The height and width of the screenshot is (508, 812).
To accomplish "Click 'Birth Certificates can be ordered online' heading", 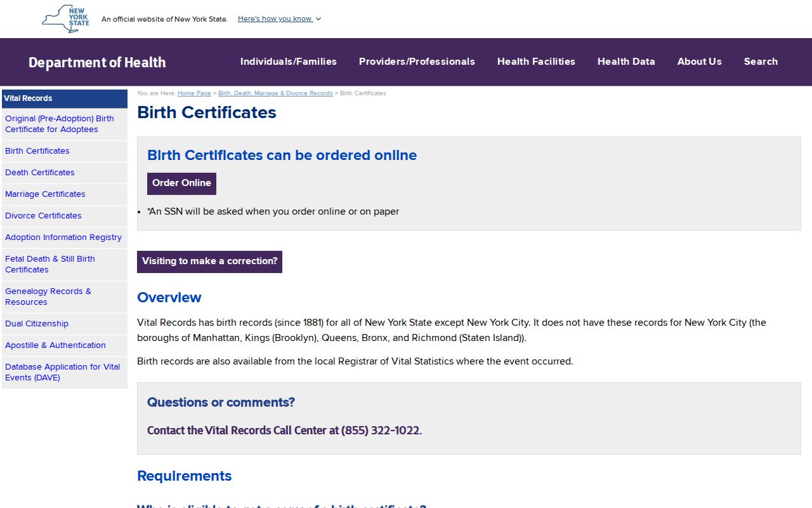I will tap(282, 156).
